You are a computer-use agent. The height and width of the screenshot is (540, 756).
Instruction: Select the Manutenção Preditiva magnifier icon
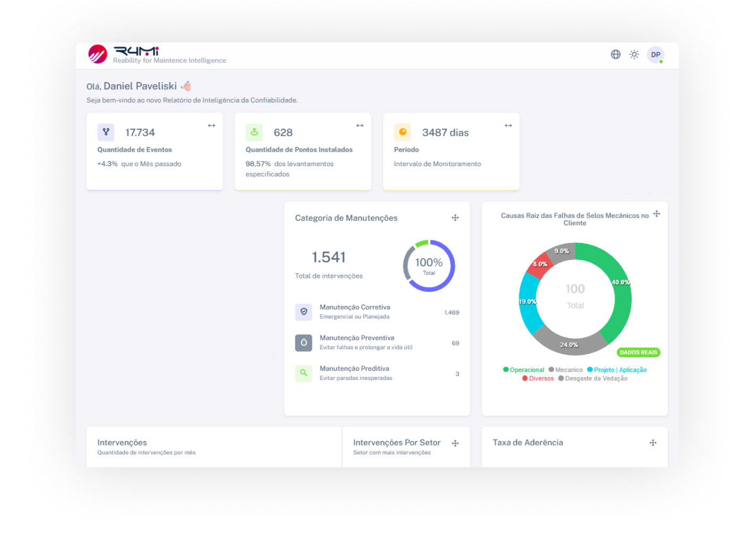point(303,373)
